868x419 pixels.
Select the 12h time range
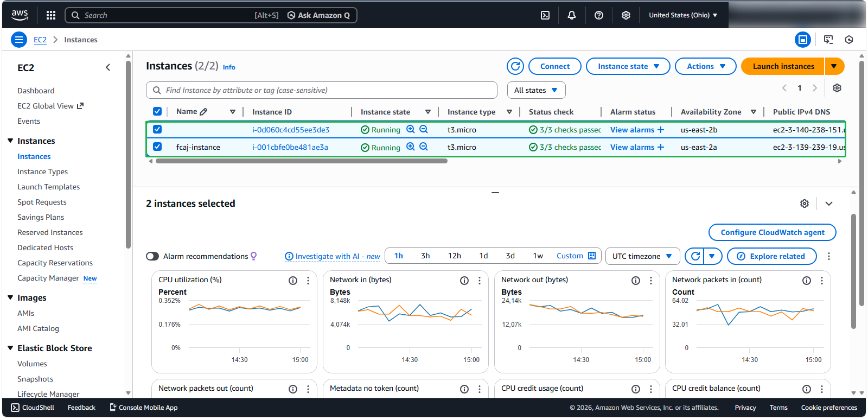455,256
